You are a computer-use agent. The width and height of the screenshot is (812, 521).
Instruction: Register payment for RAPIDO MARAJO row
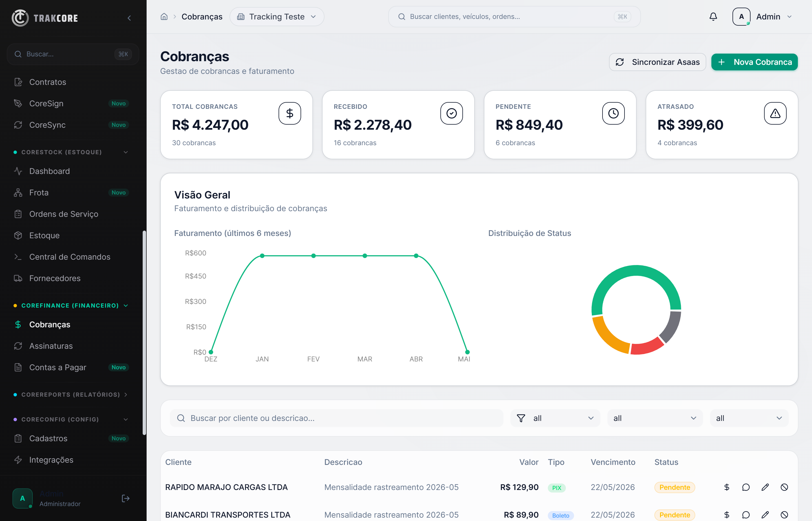click(x=726, y=487)
